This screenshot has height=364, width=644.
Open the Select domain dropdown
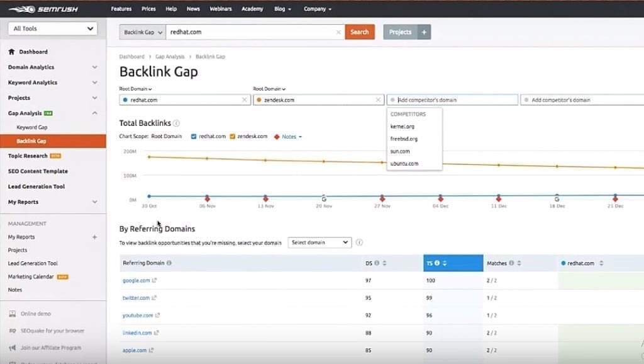(x=319, y=242)
